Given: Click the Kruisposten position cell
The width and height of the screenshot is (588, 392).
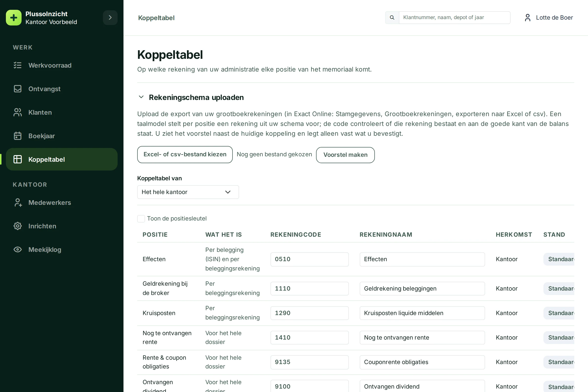Looking at the screenshot, I should [x=159, y=313].
